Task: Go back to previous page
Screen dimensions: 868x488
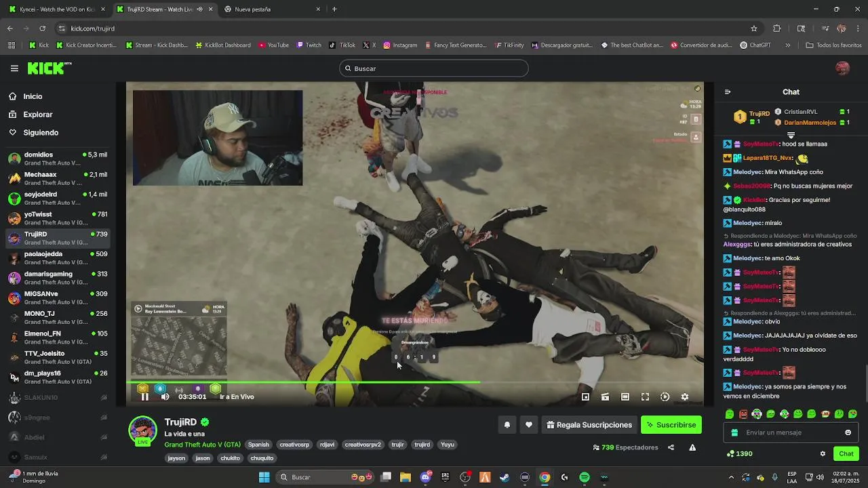Action: [9, 28]
